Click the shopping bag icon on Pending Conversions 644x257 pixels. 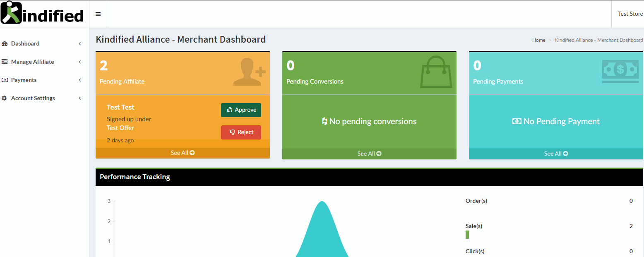pyautogui.click(x=436, y=71)
